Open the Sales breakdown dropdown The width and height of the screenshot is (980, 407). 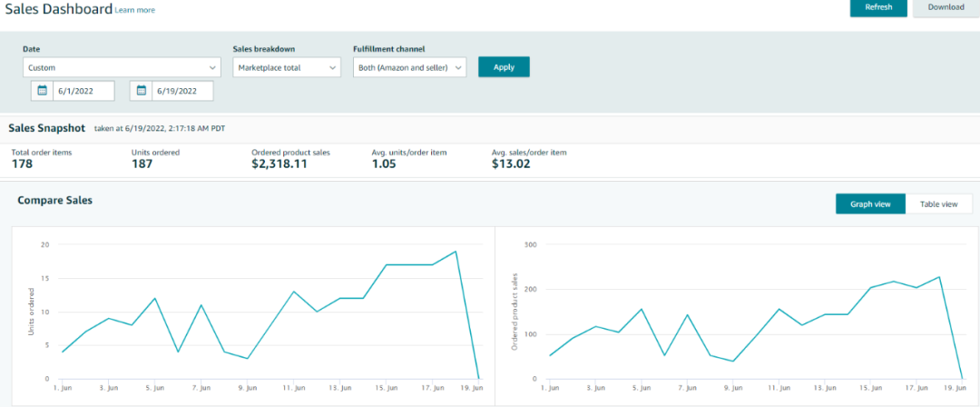tap(287, 67)
